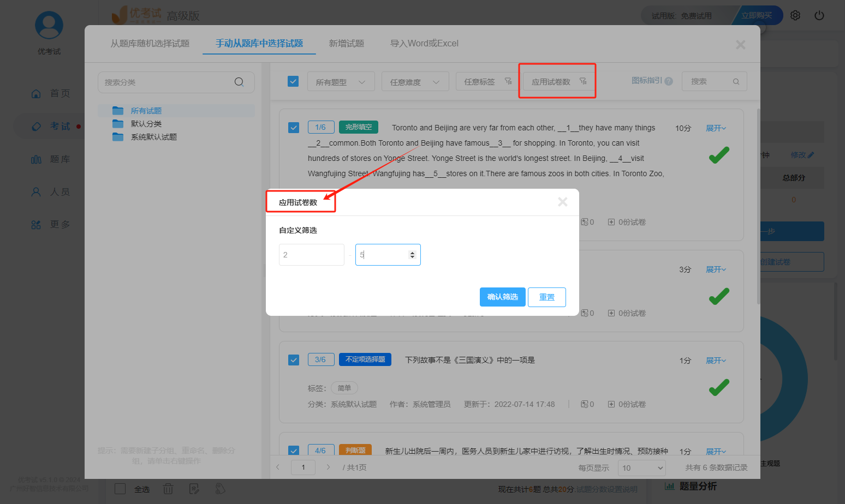The width and height of the screenshot is (845, 504).
Task: Click filter icon beside 应用试卷数
Action: (583, 81)
